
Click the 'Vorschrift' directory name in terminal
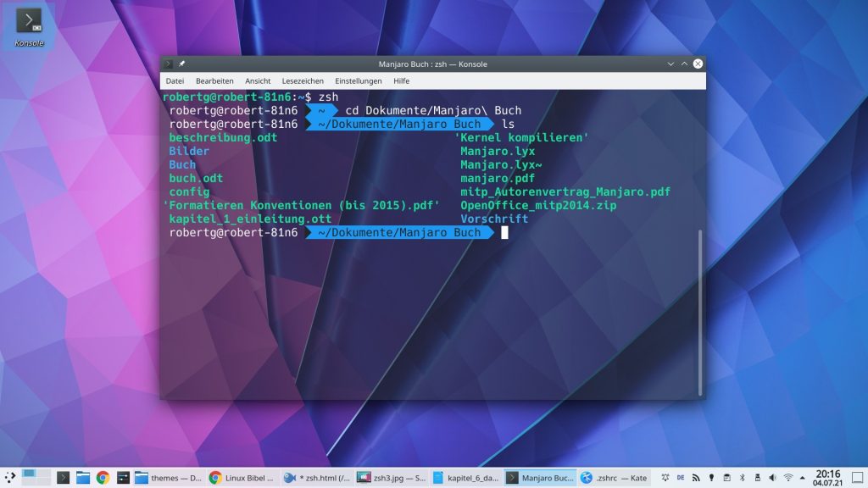(x=494, y=219)
